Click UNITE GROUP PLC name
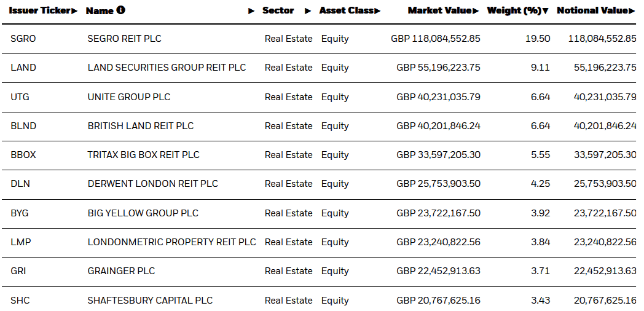This screenshot has height=311, width=644. click(129, 97)
